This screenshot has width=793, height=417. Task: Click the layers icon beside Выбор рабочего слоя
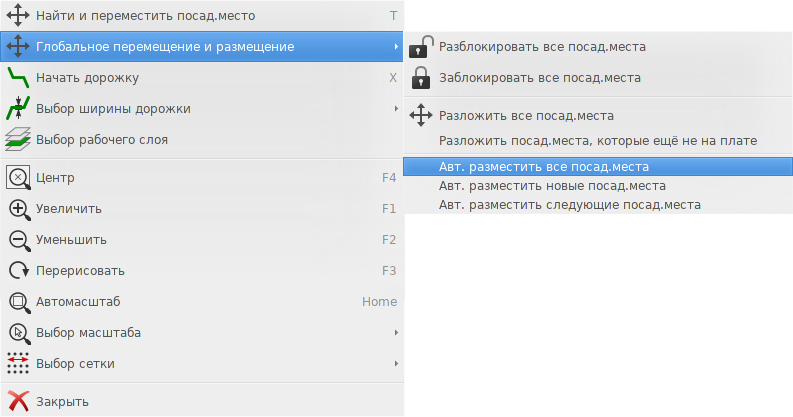coord(18,140)
